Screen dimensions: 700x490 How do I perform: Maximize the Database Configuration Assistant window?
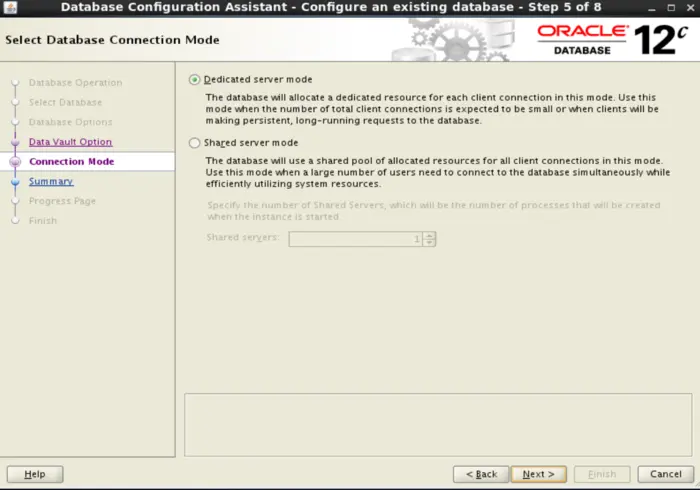click(x=671, y=8)
